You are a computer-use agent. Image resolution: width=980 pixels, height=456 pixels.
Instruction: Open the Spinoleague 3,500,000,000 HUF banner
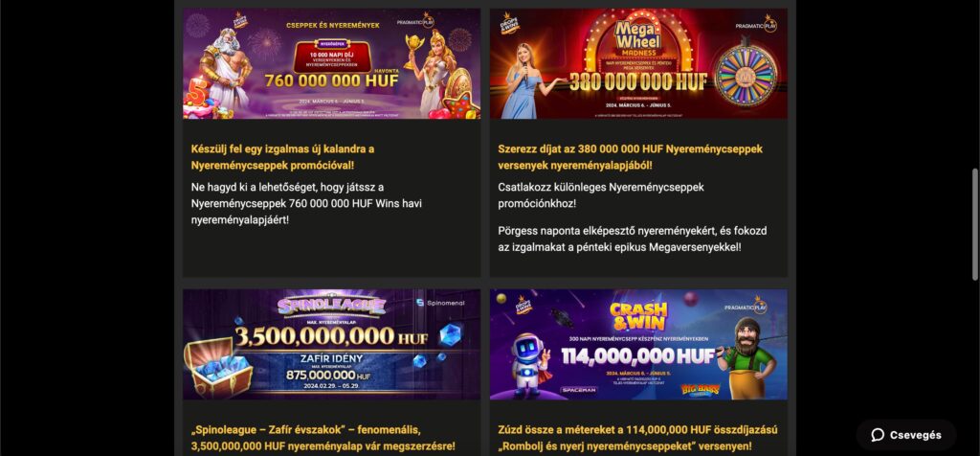pyautogui.click(x=331, y=344)
